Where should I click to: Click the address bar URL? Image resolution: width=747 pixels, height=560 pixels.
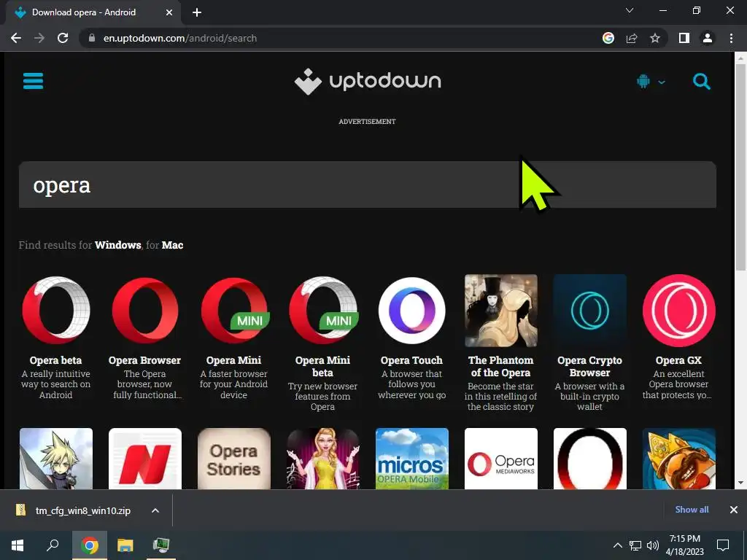[180, 38]
